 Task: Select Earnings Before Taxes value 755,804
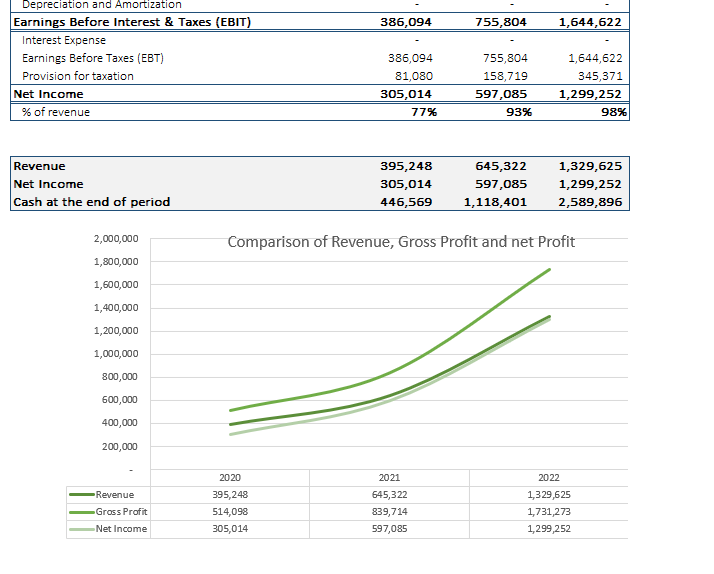pos(505,58)
